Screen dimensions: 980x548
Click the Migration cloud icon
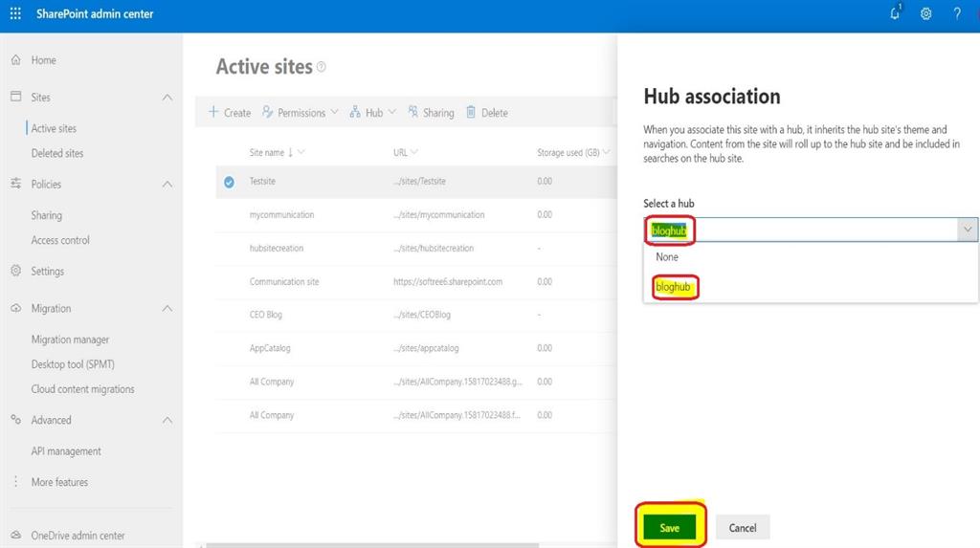pyautogui.click(x=15, y=308)
